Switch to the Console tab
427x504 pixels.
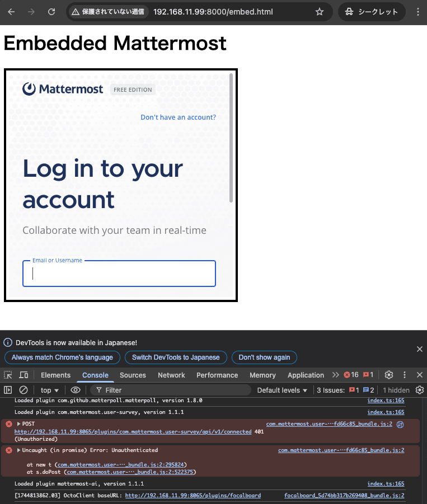pos(95,375)
